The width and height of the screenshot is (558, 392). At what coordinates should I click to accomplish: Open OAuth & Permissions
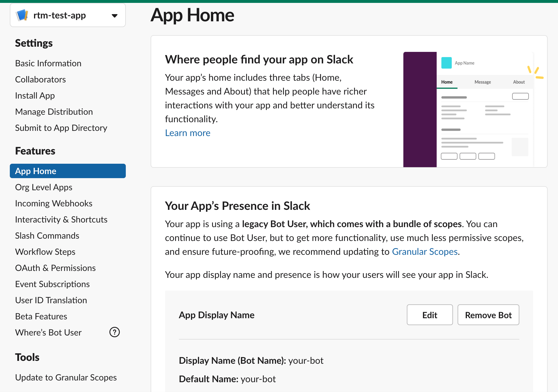[55, 268]
